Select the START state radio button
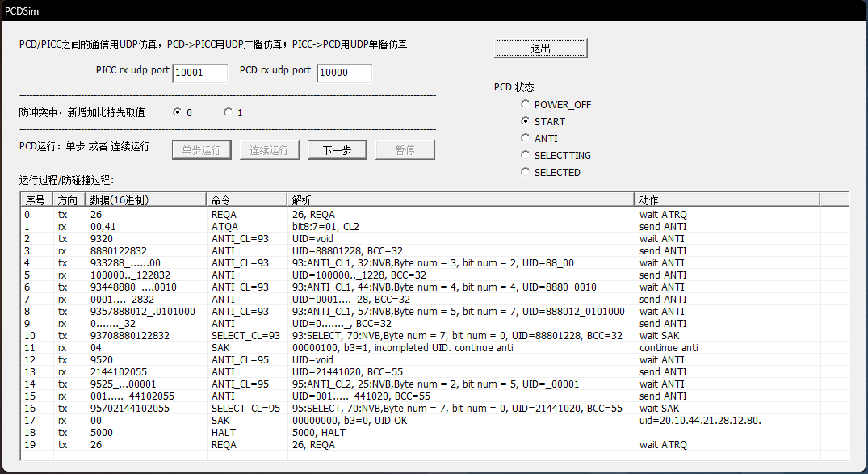The image size is (868, 474). (x=526, y=121)
